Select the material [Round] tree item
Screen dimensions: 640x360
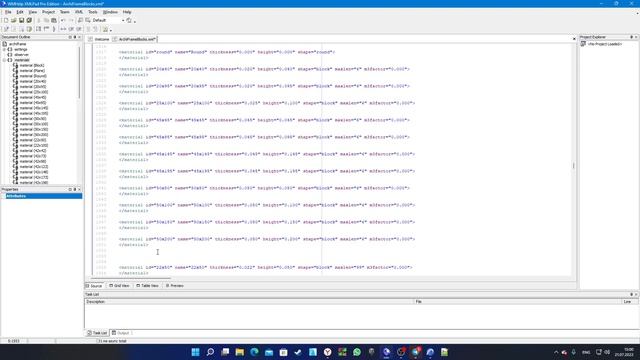coord(33,76)
